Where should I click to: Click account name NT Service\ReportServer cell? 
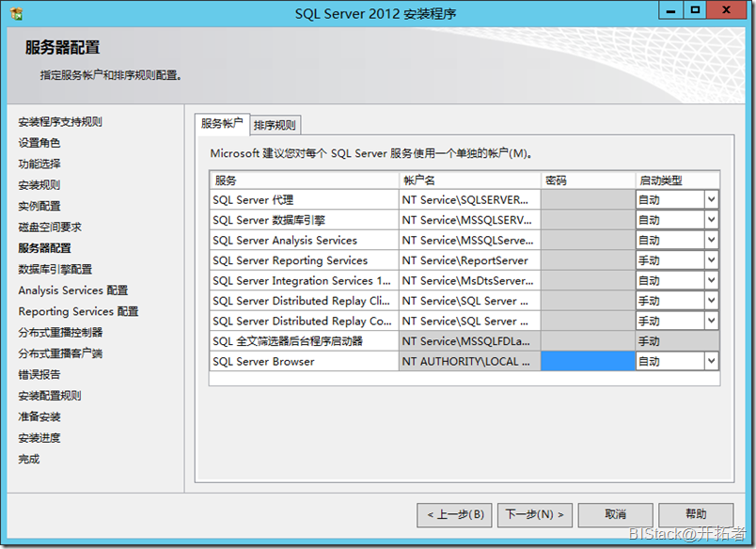pos(469,260)
